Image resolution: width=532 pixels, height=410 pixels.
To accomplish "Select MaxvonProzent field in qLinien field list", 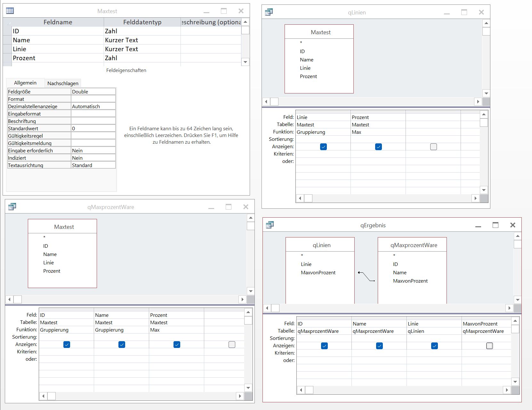I will click(318, 272).
